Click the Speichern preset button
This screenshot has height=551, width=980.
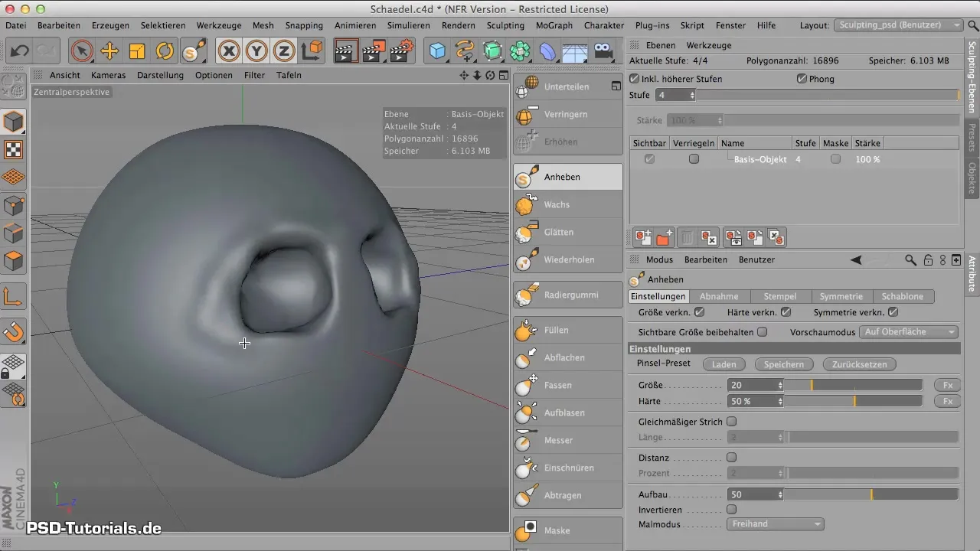(783, 364)
